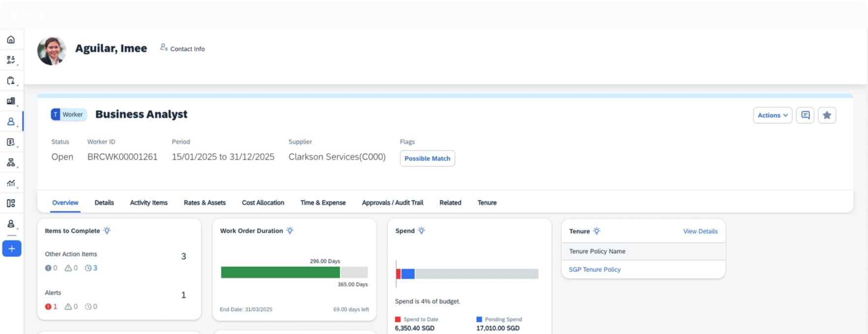The width and height of the screenshot is (868, 334).
Task: Open the analytics chart sidebar icon
Action: [x=11, y=183]
